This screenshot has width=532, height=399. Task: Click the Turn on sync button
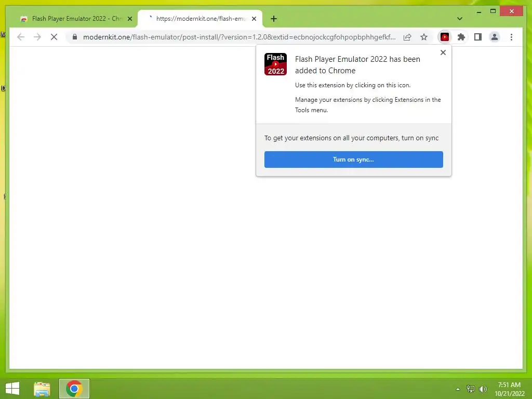[353, 159]
